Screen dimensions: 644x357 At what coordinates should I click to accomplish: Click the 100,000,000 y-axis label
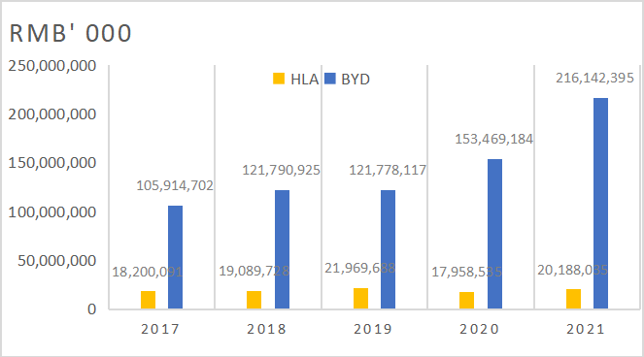52,212
